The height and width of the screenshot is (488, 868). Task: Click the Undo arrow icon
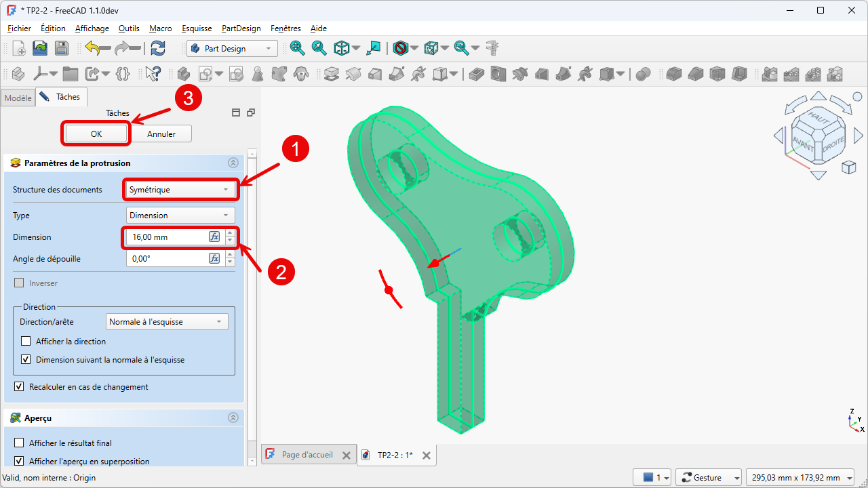pos(93,48)
